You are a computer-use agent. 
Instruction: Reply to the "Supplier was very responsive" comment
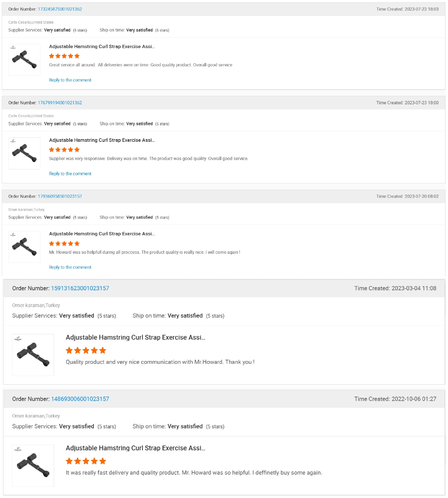pyautogui.click(x=70, y=174)
